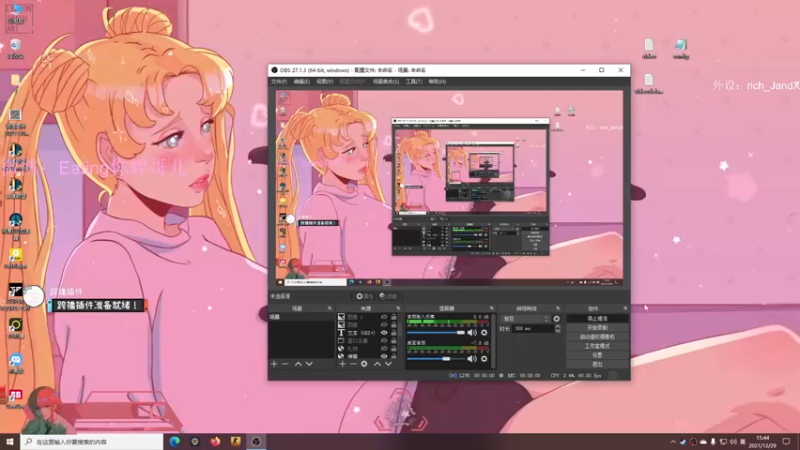Open the 文件(F) menu in OBS
This screenshot has height=450, width=800.
click(x=279, y=82)
